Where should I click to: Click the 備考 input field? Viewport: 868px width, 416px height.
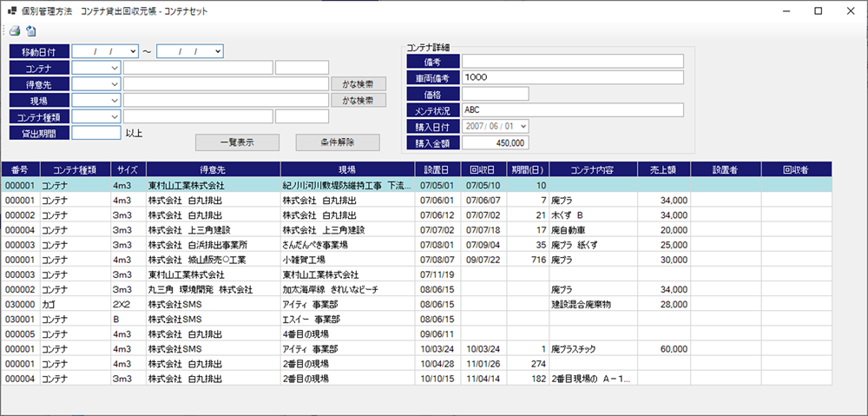point(573,61)
